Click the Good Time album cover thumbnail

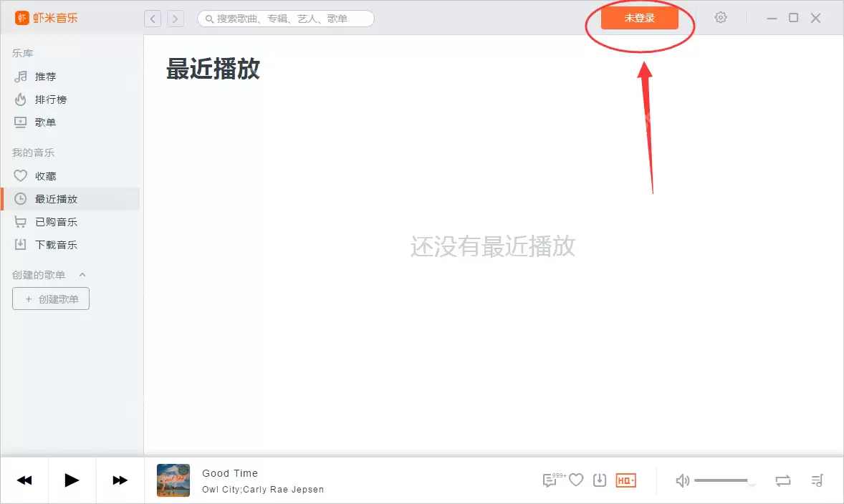[x=173, y=480]
